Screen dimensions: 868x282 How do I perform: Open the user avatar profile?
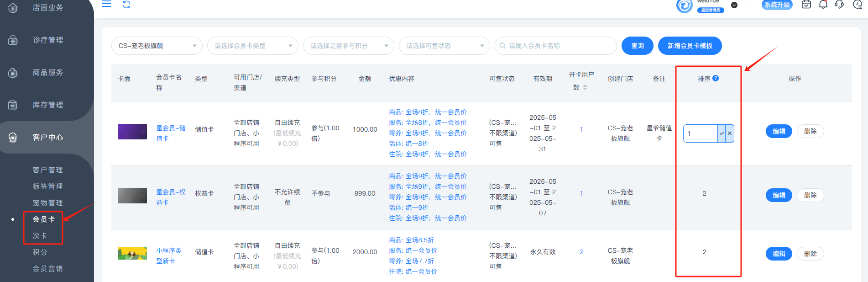(684, 6)
